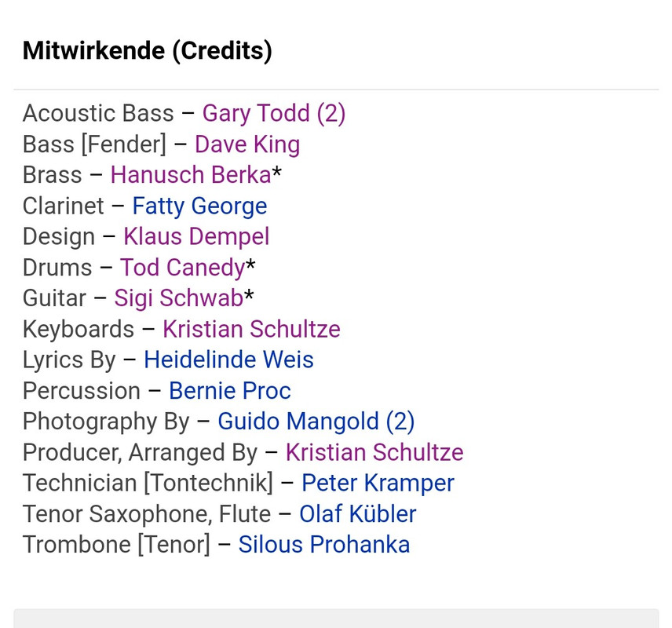Click Kristian Schultze in the Producer credit
Screen dimensions: 672x628
click(374, 453)
